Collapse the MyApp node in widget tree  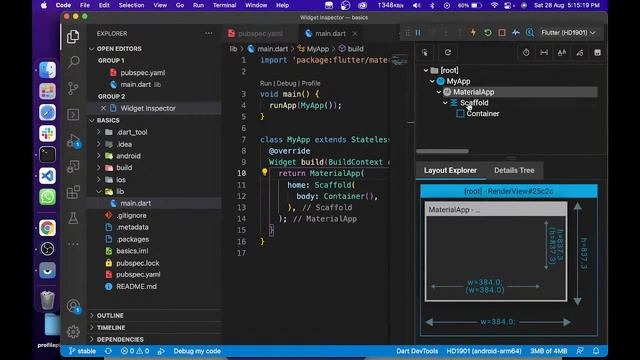[x=432, y=81]
